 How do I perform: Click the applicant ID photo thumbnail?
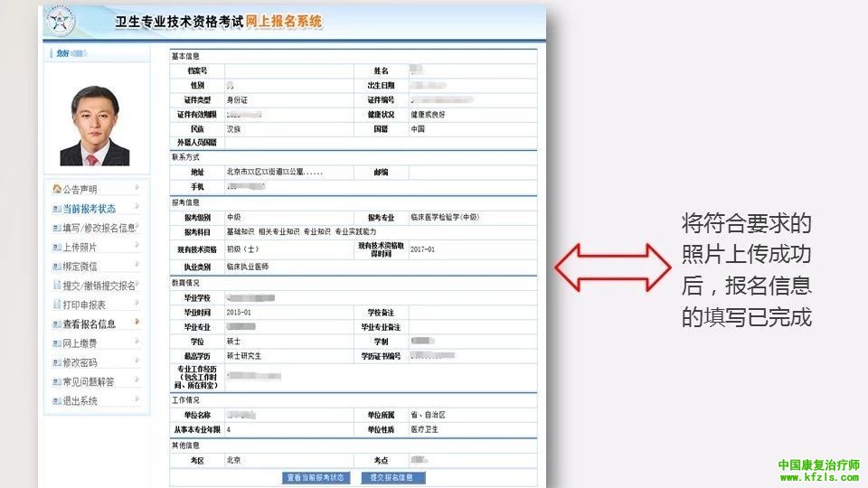pyautogui.click(x=94, y=125)
